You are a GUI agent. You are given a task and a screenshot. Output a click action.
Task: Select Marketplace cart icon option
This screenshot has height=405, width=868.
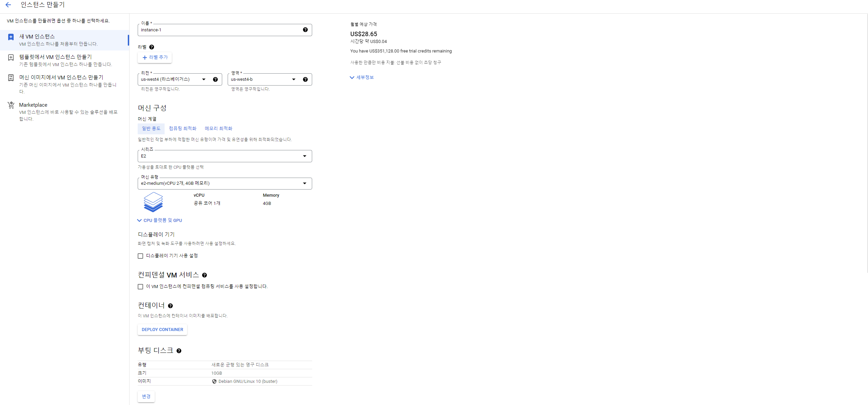click(11, 105)
